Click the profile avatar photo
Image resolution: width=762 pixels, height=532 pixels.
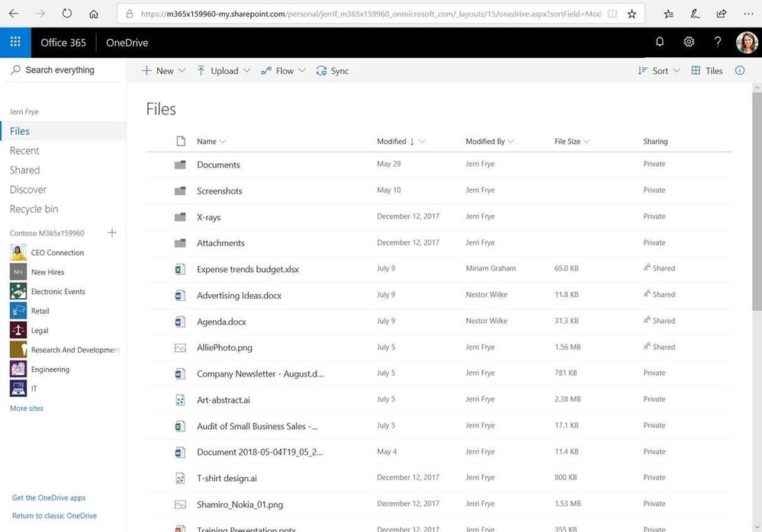pyautogui.click(x=745, y=42)
